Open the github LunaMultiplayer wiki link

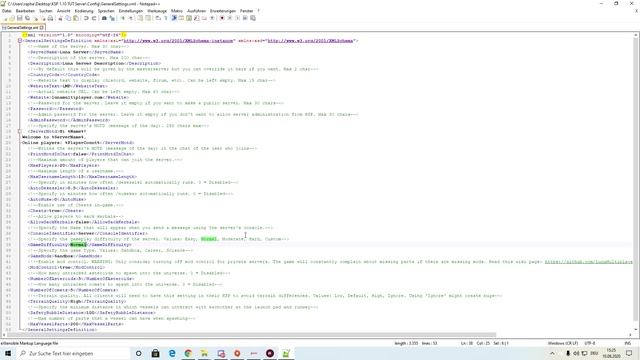tap(589, 262)
